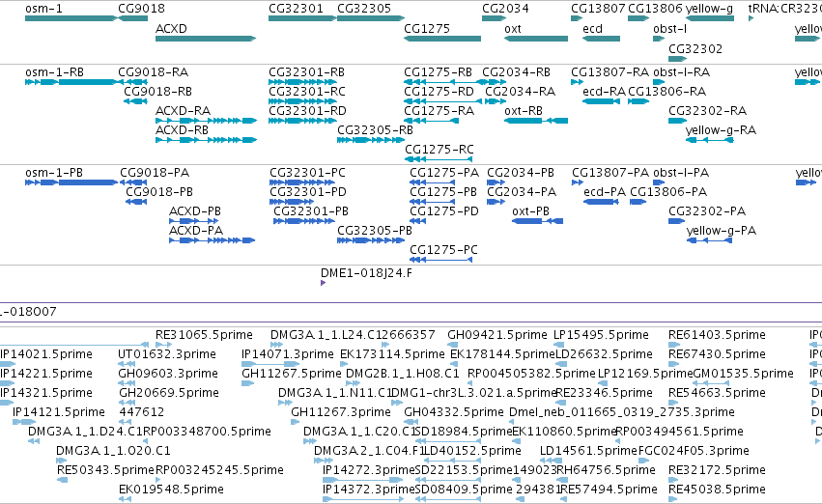
Task: Select the ACXD-RB transcript
Action: click(x=206, y=140)
